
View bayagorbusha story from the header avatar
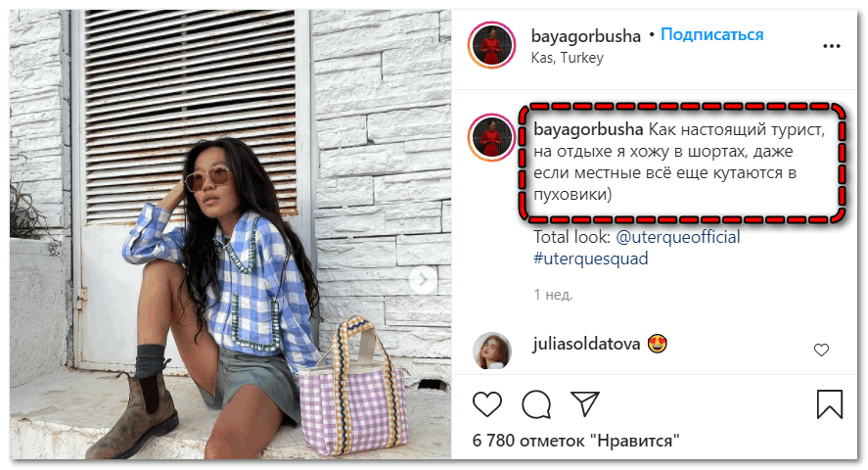click(491, 45)
